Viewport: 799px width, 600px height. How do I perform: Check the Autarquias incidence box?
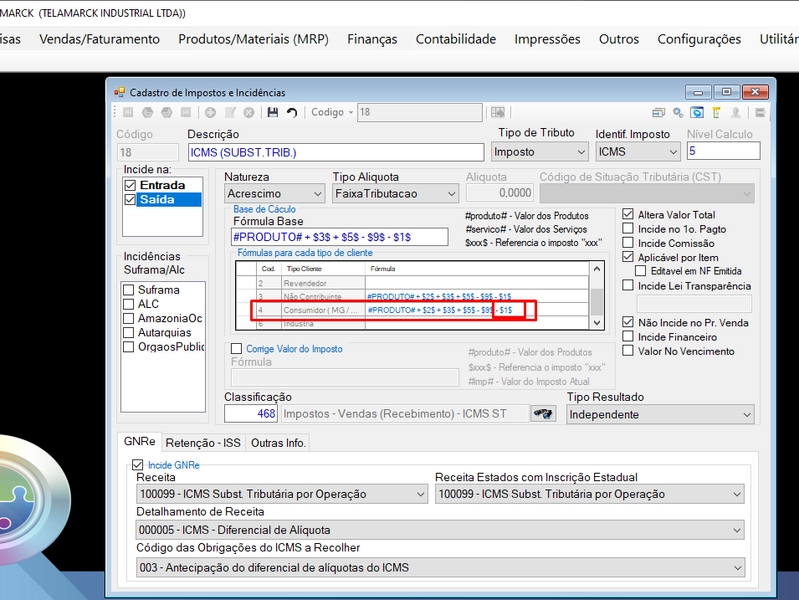click(128, 332)
